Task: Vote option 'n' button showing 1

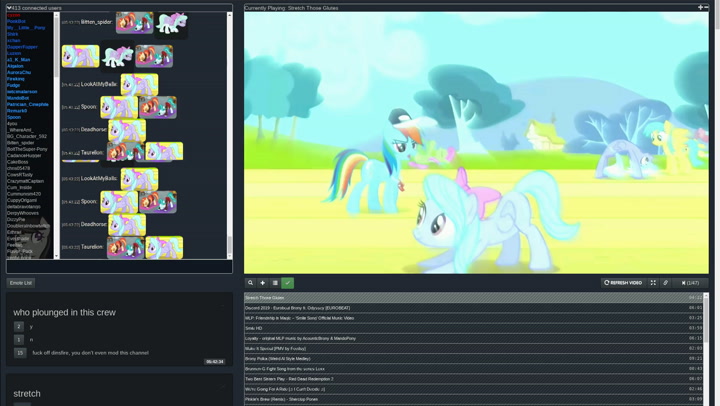Action: [x=18, y=339]
